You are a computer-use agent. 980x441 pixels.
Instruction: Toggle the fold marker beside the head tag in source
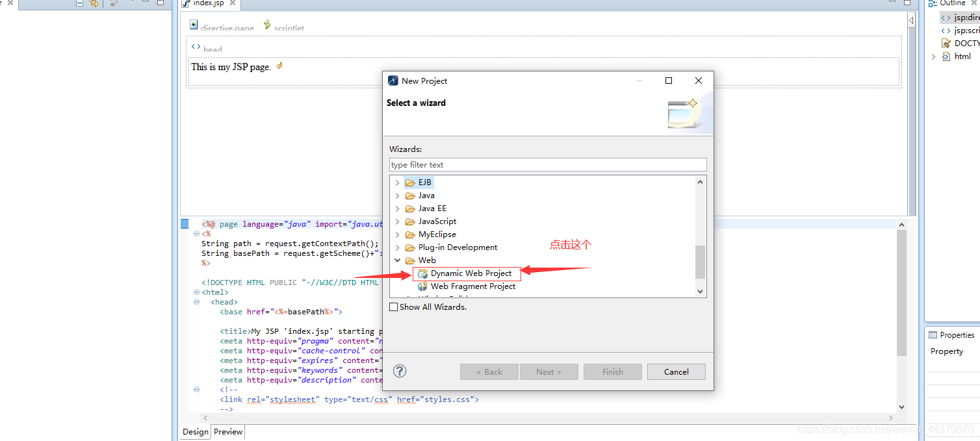(196, 302)
